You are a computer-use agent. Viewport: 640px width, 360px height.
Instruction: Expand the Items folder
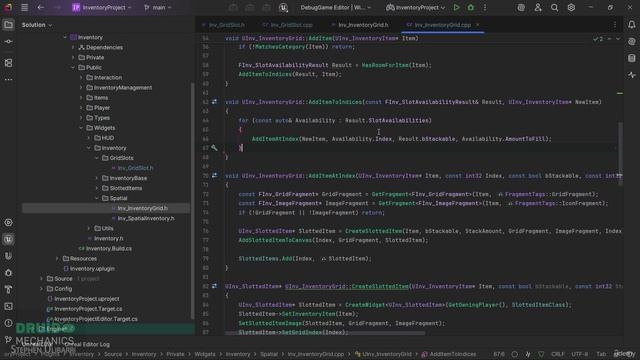(x=81, y=98)
